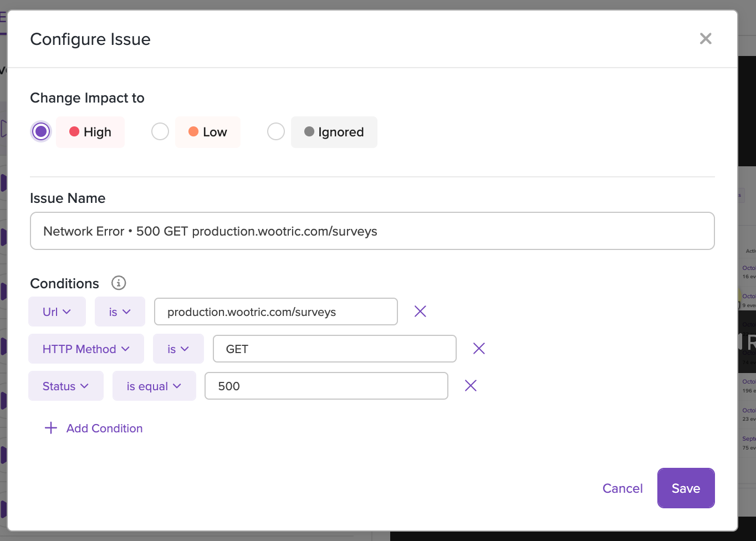This screenshot has width=756, height=541.
Task: Edit the GET method value field
Action: [x=335, y=349]
